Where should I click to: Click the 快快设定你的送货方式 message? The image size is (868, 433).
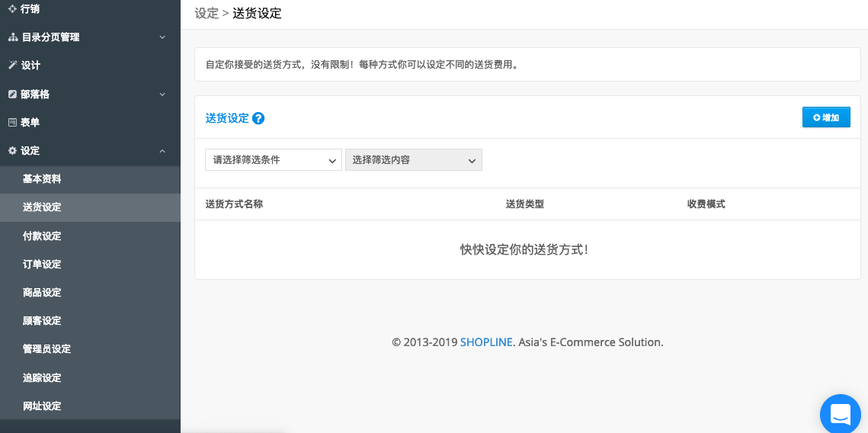click(x=524, y=250)
